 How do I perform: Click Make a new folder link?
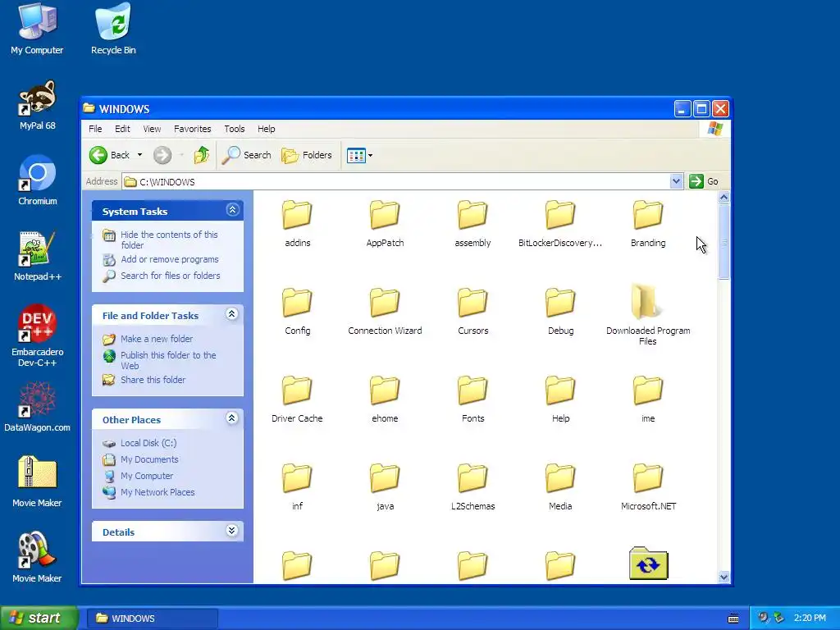click(157, 339)
